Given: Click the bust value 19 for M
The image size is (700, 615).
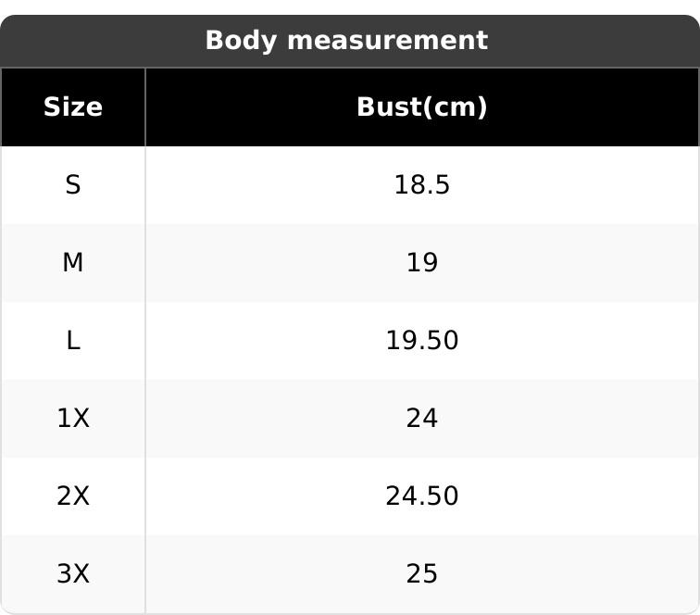Looking at the screenshot, I should (x=421, y=263).
